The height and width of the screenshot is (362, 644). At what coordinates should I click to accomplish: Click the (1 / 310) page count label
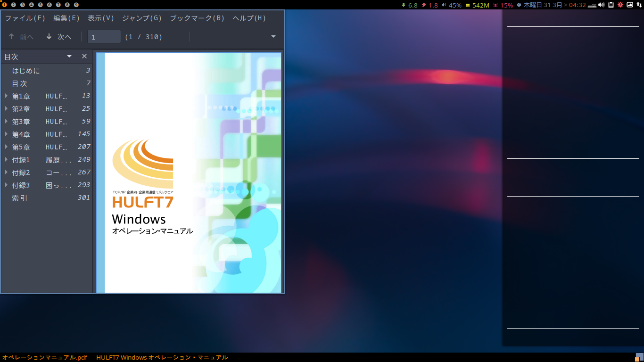[x=143, y=37]
